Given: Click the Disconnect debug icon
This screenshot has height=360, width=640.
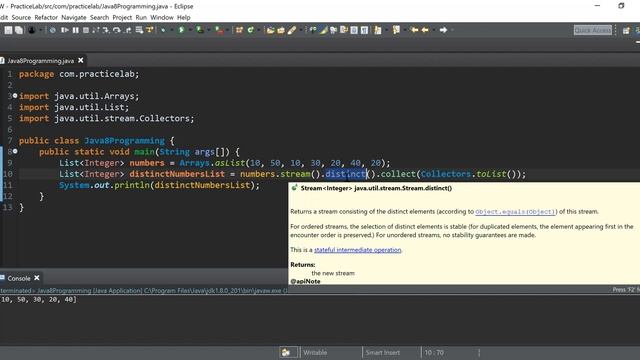Looking at the screenshot, I should coord(96,30).
